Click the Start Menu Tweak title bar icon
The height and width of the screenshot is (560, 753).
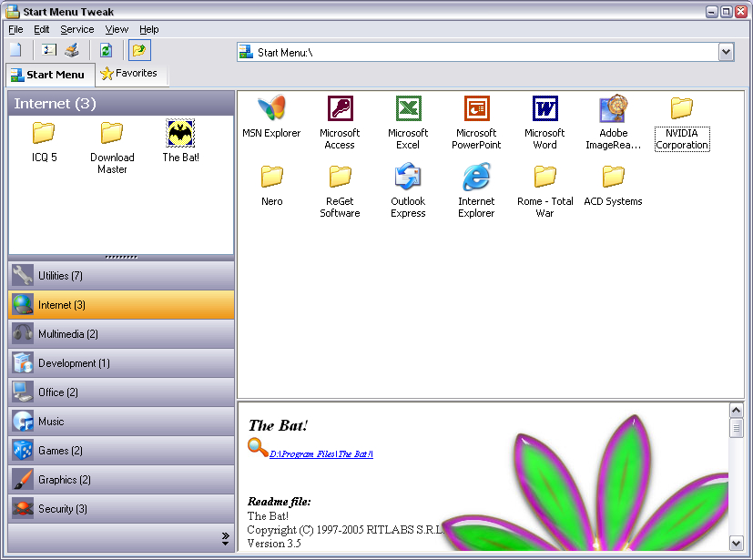(x=13, y=11)
